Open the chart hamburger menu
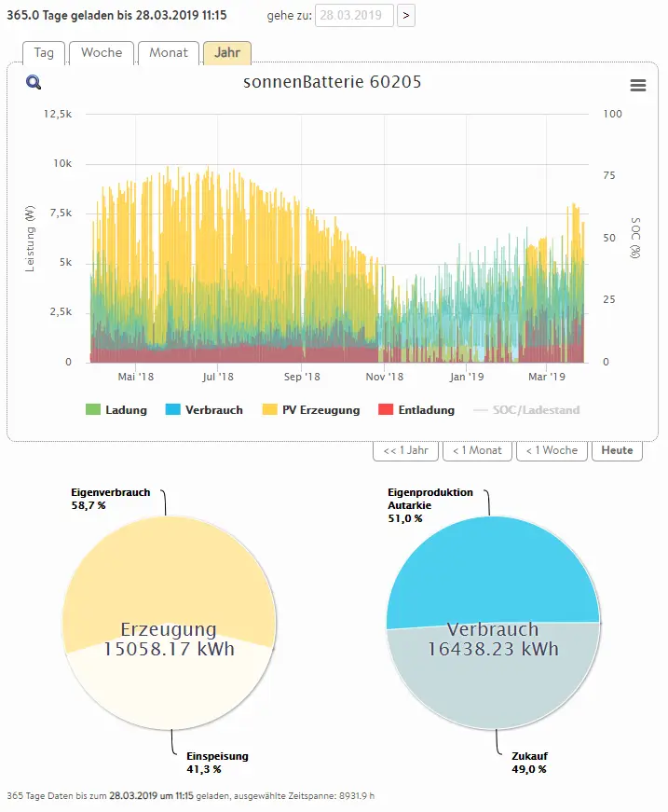 point(638,86)
